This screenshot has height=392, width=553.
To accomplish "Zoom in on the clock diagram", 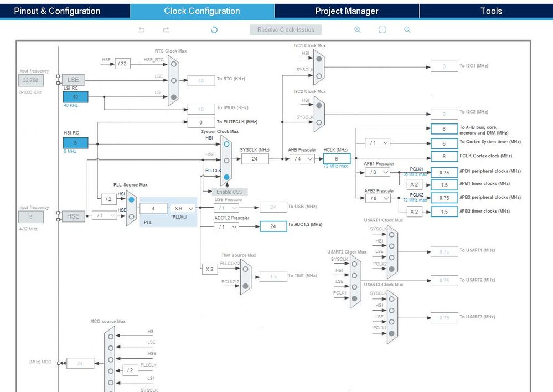I will (357, 30).
